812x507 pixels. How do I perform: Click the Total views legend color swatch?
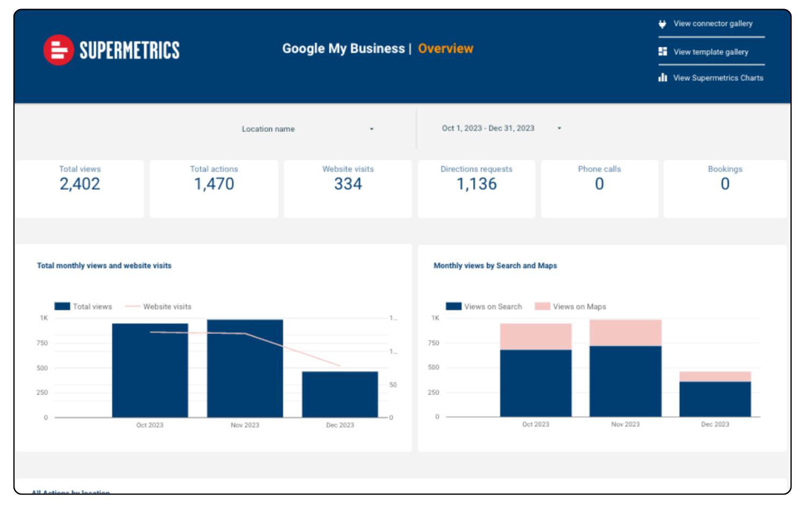click(62, 306)
